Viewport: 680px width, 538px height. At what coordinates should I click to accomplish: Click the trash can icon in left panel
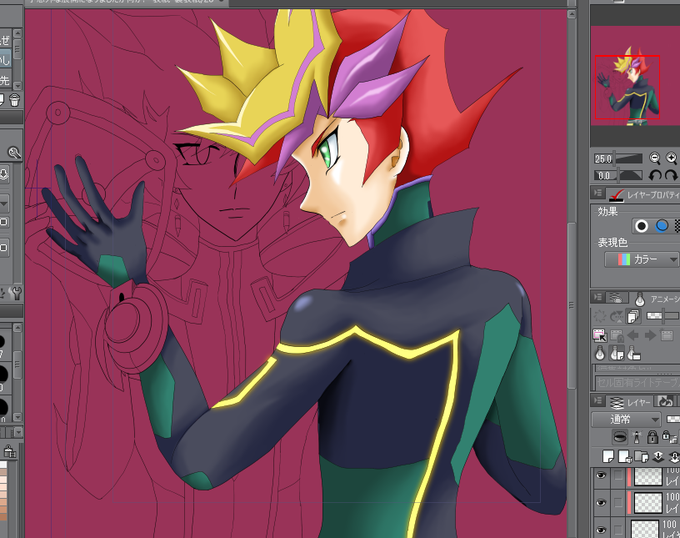point(14,100)
